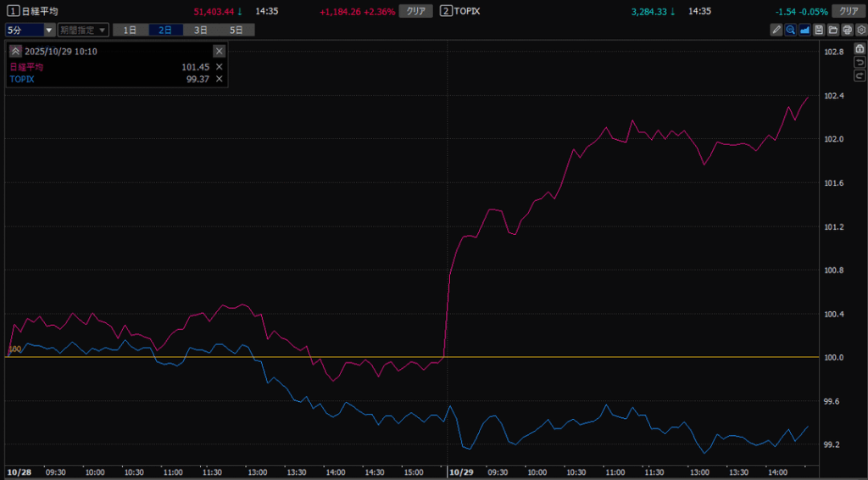
Task: Click the undo arrow icon
Action: coord(860,63)
